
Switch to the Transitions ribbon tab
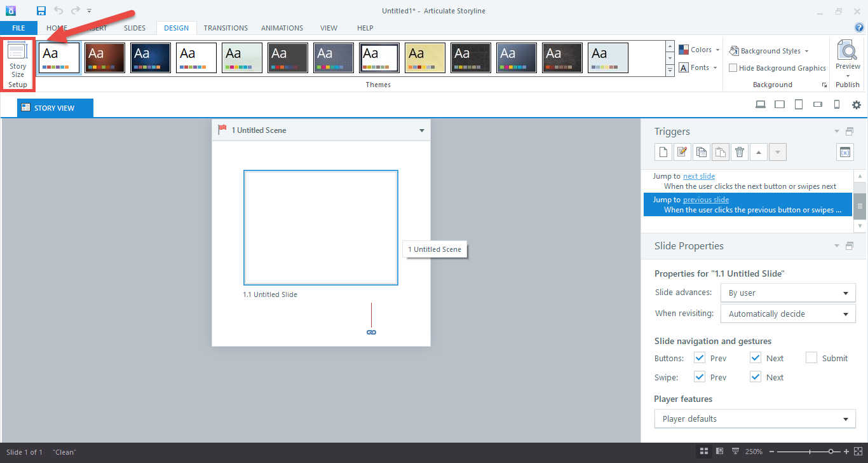tap(226, 28)
